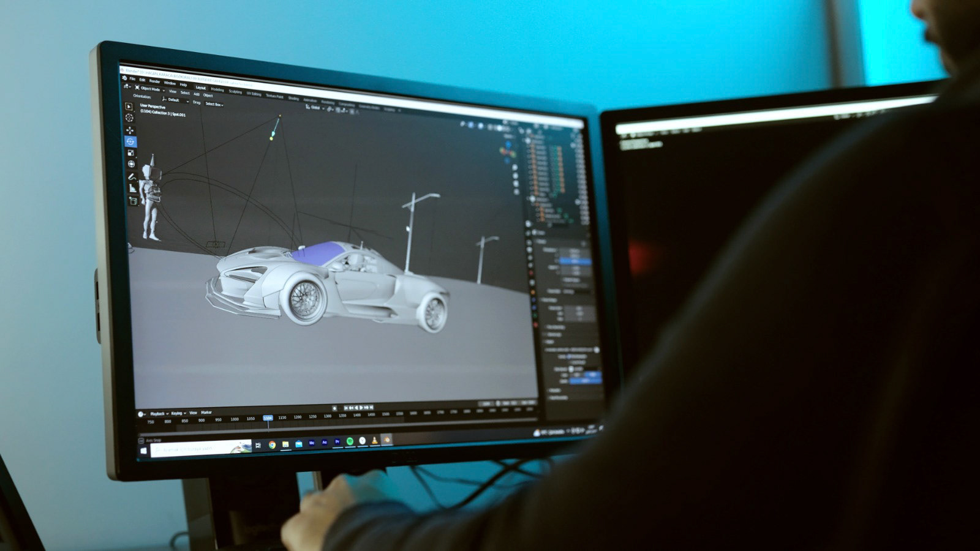The height and width of the screenshot is (551, 980).
Task: Open the viewport Select menu
Action: (185, 93)
